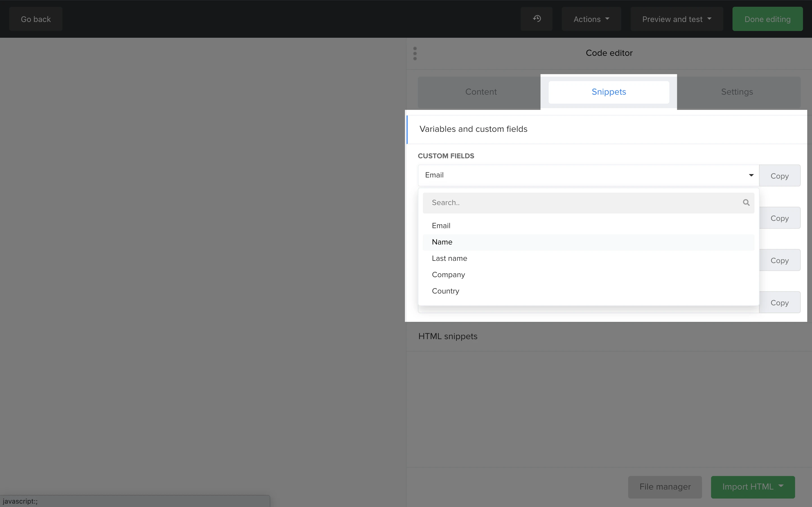
Task: Click the version history clock icon
Action: click(537, 19)
